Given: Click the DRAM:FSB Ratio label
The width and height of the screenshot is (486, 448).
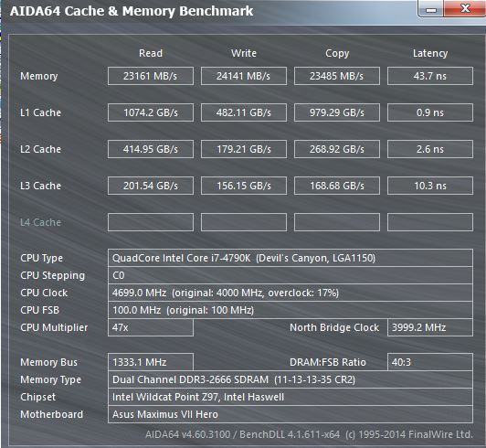Looking at the screenshot, I should [x=328, y=362].
